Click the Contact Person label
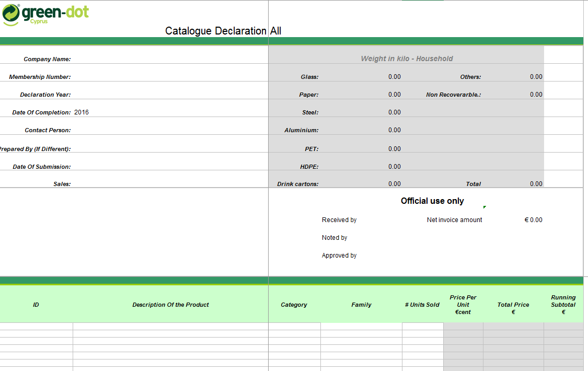 click(48, 131)
